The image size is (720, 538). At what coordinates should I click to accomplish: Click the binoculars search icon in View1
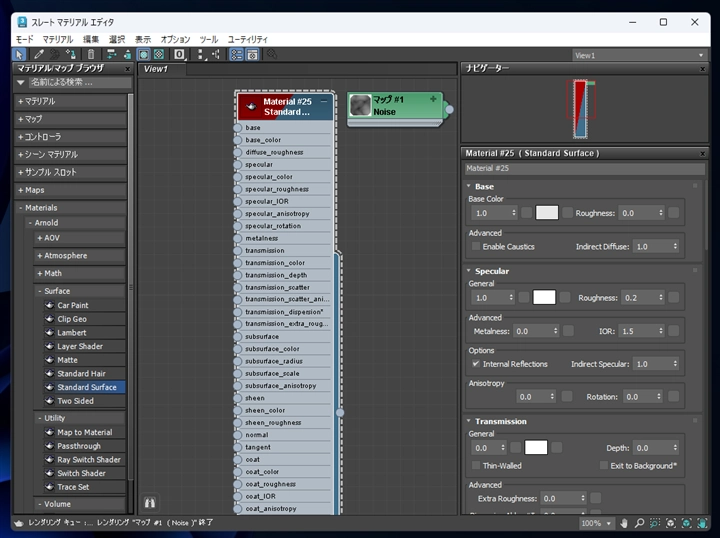pyautogui.click(x=150, y=503)
